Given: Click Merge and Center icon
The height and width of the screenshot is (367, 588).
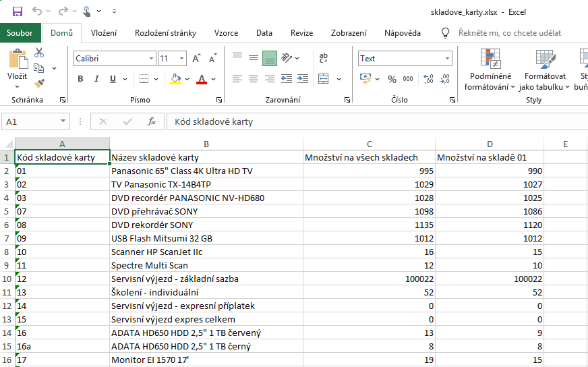Looking at the screenshot, I should 323,79.
